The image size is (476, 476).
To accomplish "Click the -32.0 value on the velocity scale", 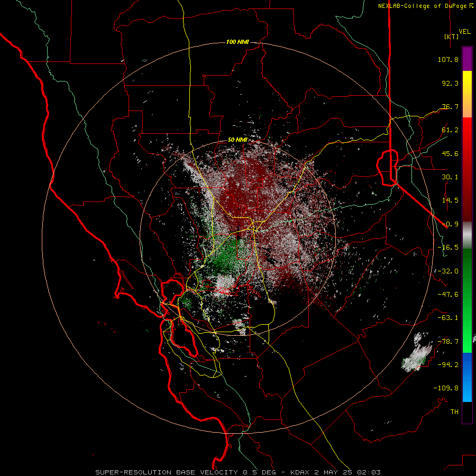I will pos(448,271).
